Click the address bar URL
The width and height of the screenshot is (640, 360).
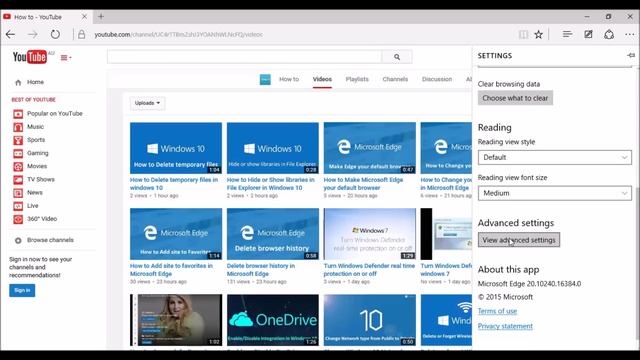pos(179,35)
